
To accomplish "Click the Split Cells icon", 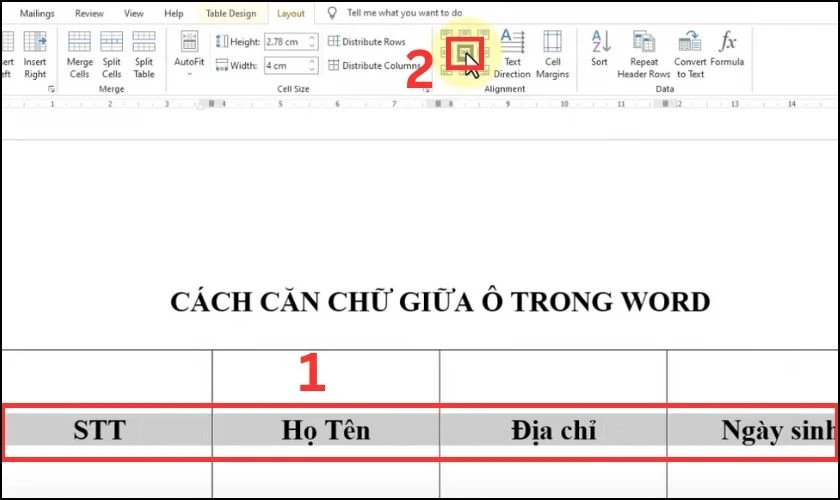I will click(x=111, y=41).
